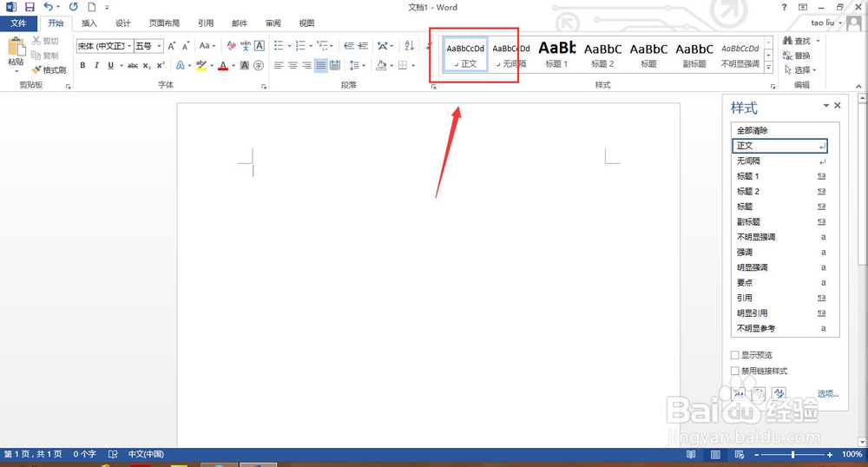
Task: Decrease paragraph indent
Action: click(349, 46)
